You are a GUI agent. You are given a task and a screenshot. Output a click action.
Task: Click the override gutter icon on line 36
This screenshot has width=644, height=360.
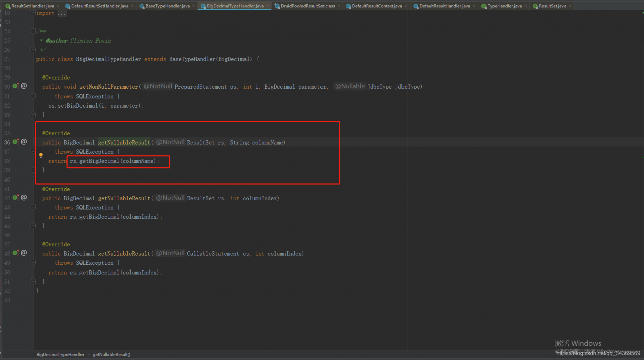click(x=16, y=142)
